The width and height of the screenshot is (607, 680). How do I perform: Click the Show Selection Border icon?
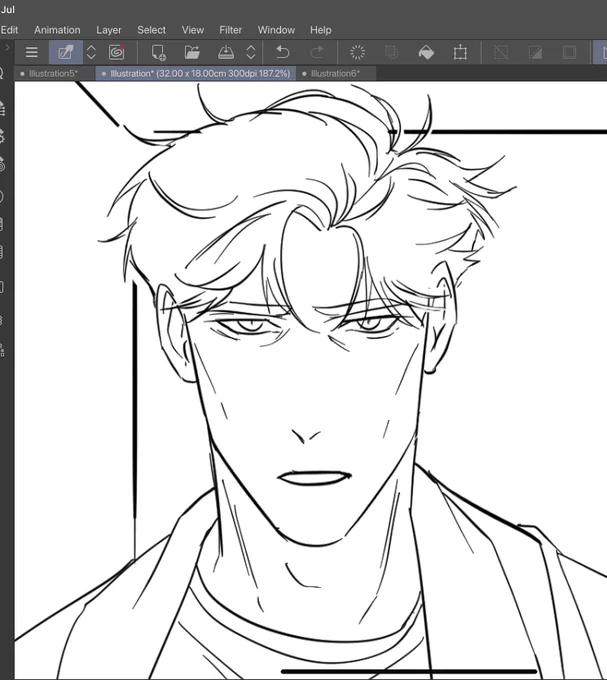569,52
